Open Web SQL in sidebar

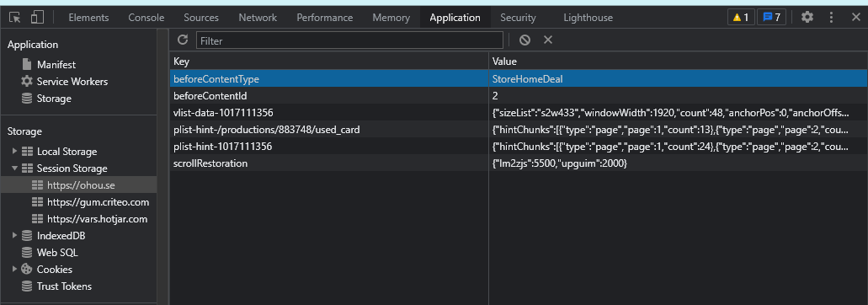tap(57, 253)
